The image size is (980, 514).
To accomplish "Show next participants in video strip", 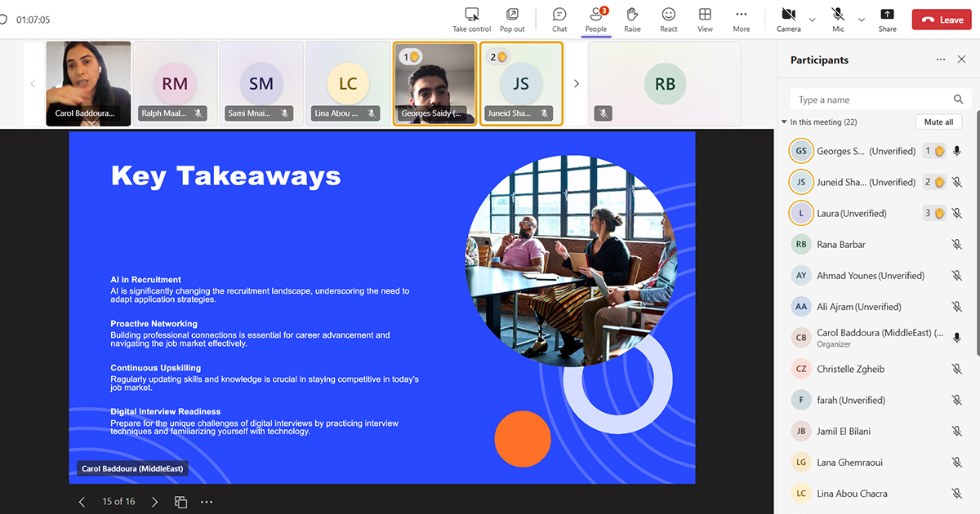I will [x=577, y=83].
